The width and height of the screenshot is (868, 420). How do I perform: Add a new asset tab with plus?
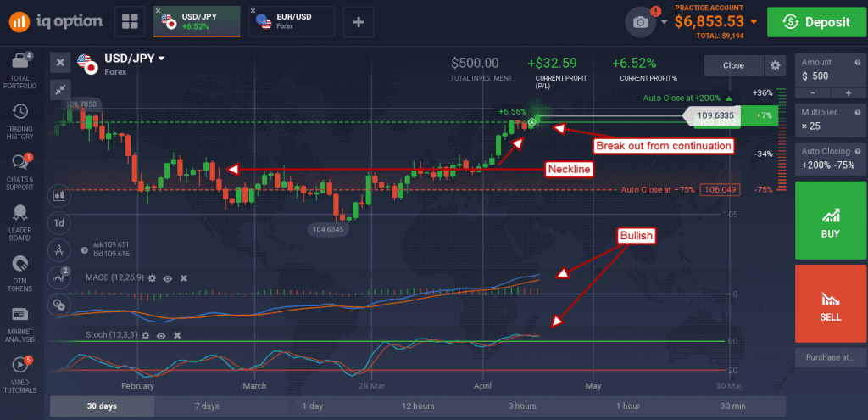click(x=359, y=21)
